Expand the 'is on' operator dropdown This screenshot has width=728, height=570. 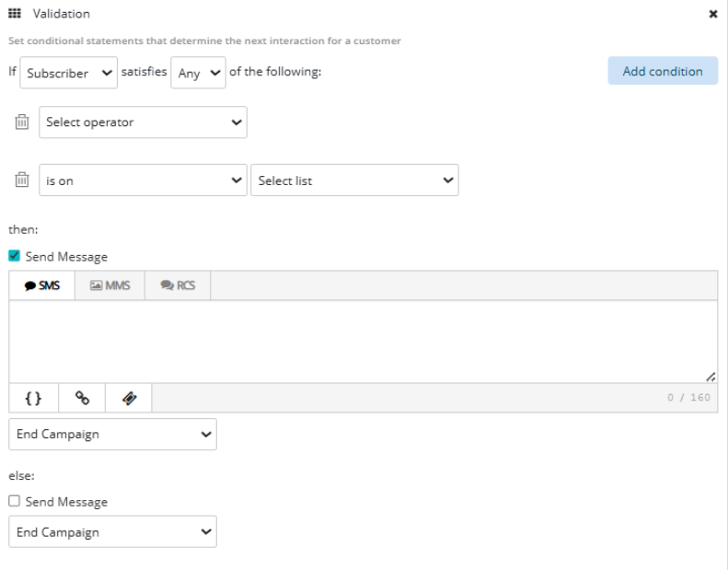143,180
